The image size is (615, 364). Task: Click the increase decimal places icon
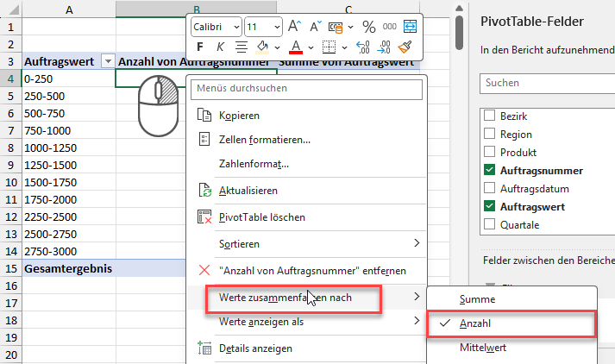(x=362, y=47)
